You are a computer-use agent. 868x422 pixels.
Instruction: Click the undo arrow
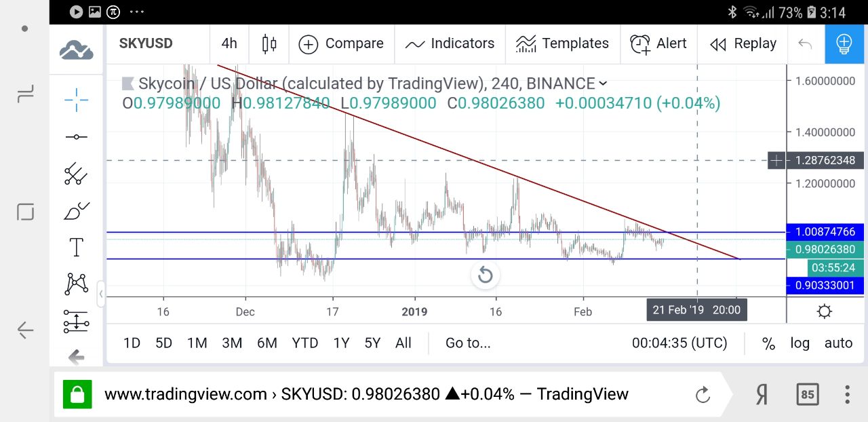coord(805,44)
